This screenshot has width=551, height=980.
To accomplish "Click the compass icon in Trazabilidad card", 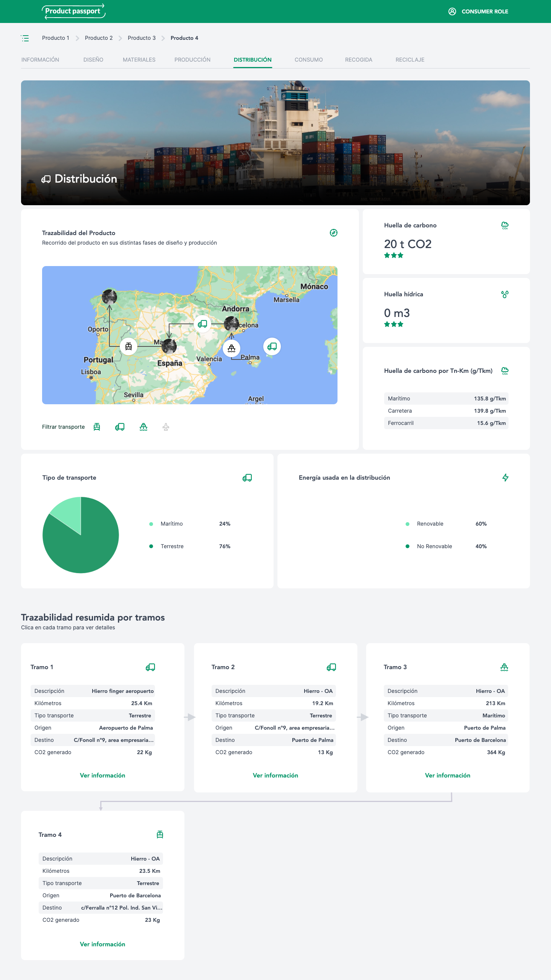I will [x=334, y=233].
